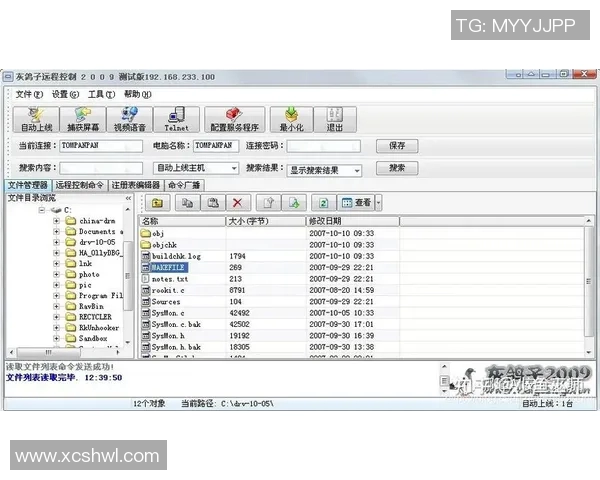Screen dimensions: 600x480
Task: Click the 连接密码 password field
Action: pyautogui.click(x=324, y=146)
